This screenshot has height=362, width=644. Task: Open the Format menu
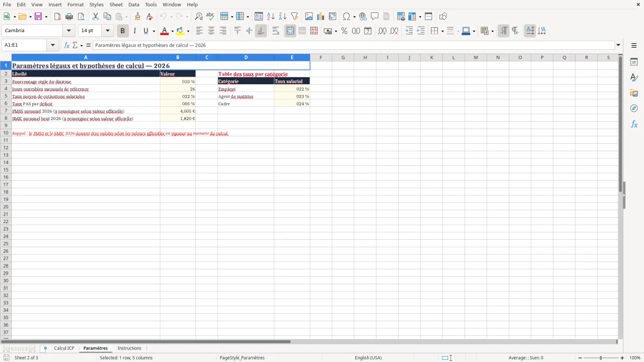76,4
